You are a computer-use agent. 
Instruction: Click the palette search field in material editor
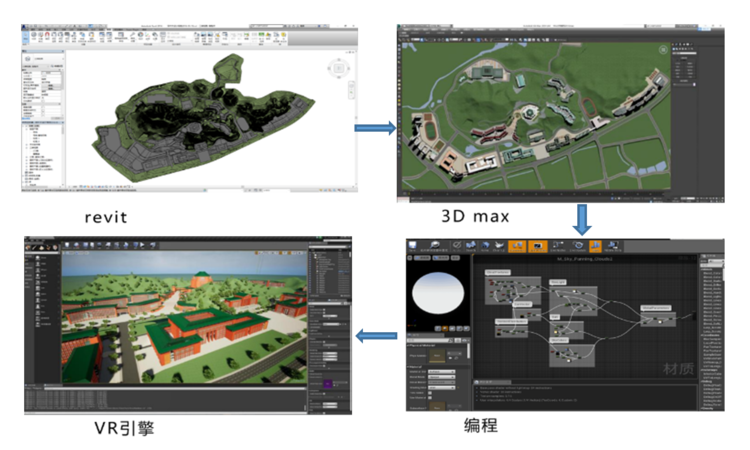711,265
